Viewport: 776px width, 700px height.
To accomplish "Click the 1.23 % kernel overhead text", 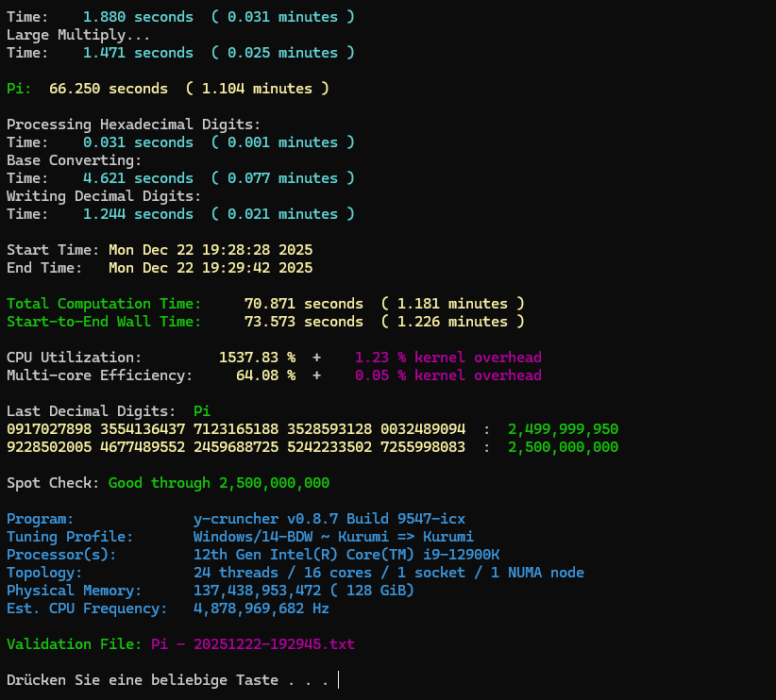I will 447,358.
